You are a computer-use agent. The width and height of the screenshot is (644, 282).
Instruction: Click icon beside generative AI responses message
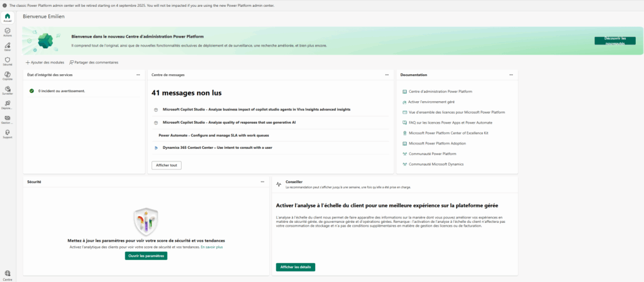point(156,122)
